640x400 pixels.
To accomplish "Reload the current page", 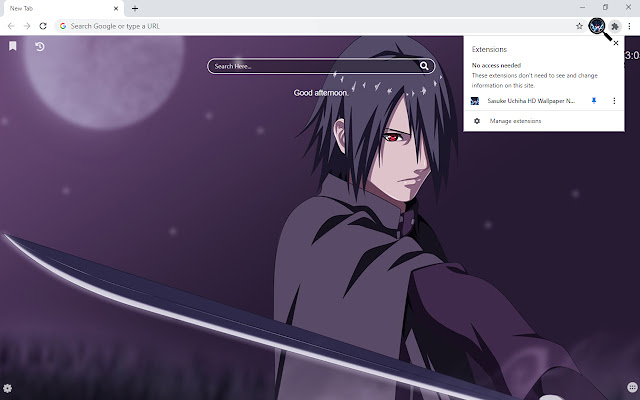I will click(x=43, y=26).
